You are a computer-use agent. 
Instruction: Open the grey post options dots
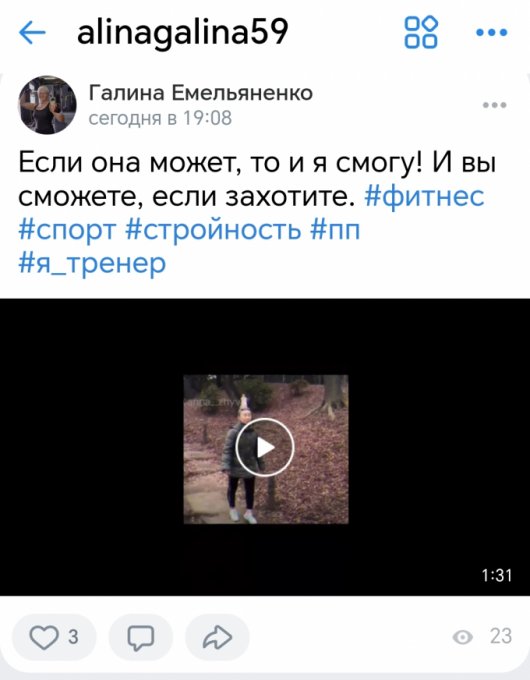[x=494, y=105]
